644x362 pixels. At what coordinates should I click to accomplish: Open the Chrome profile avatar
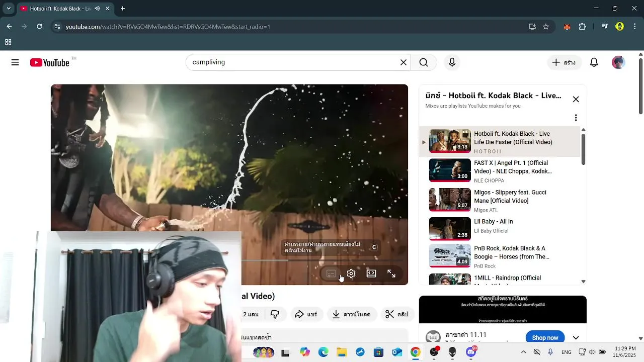[620, 27]
